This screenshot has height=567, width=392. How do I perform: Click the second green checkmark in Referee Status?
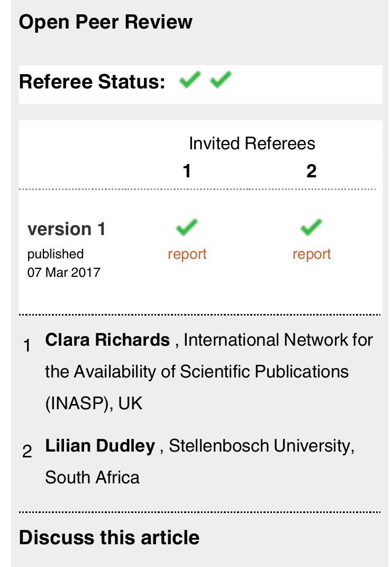tap(221, 80)
